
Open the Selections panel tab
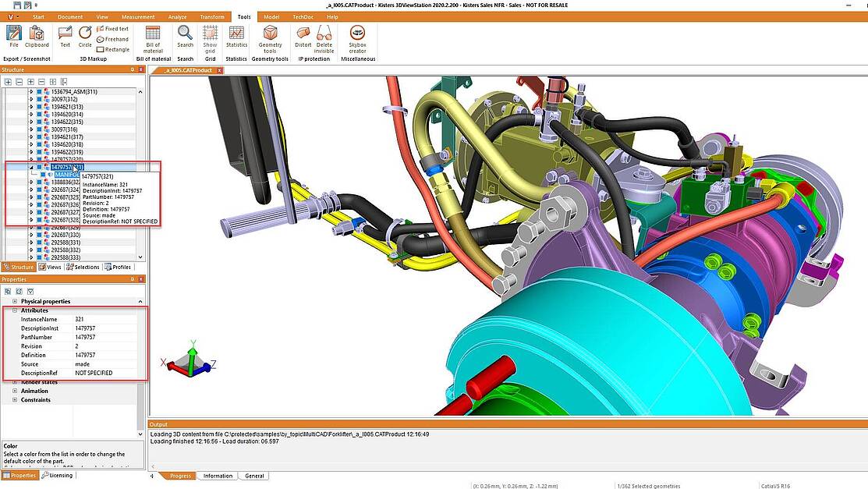(83, 267)
